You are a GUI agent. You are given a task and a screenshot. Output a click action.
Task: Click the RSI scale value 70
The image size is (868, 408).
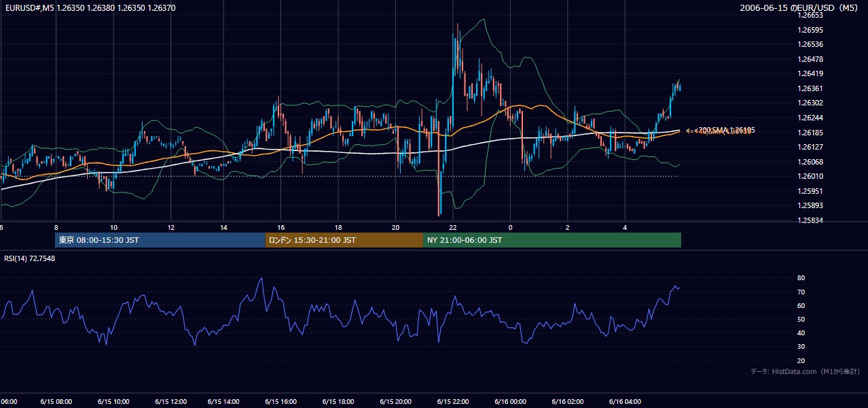801,292
